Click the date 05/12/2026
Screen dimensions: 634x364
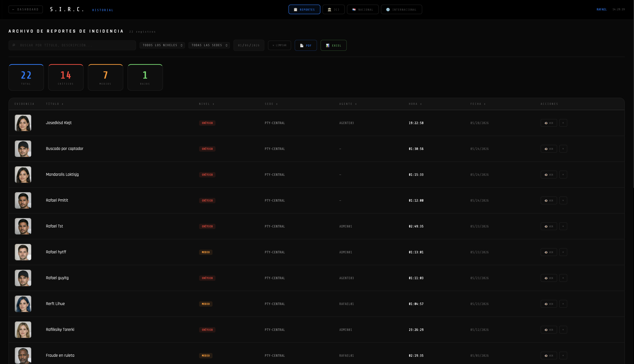click(x=479, y=330)
